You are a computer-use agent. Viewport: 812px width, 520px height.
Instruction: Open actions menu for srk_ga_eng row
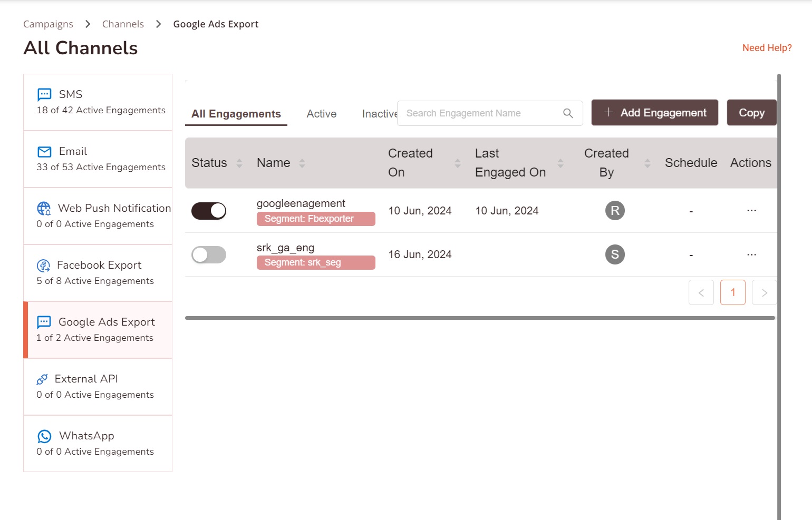coord(751,255)
